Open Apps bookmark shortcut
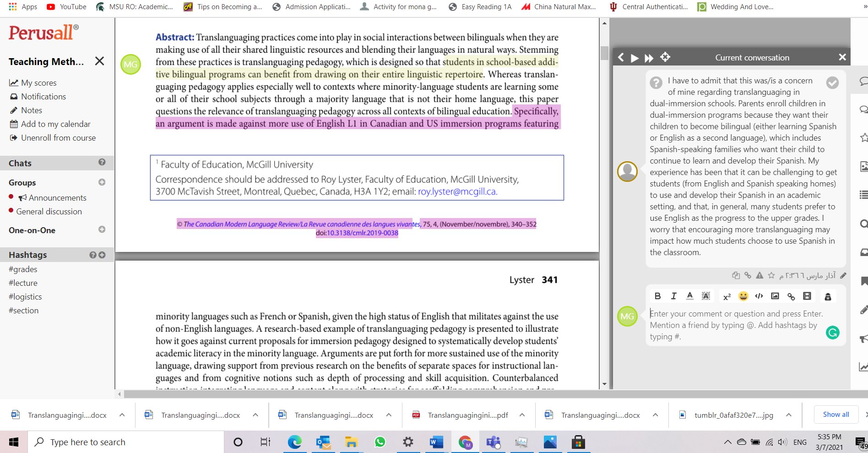Screen dimensions: 868x453 (23, 7)
